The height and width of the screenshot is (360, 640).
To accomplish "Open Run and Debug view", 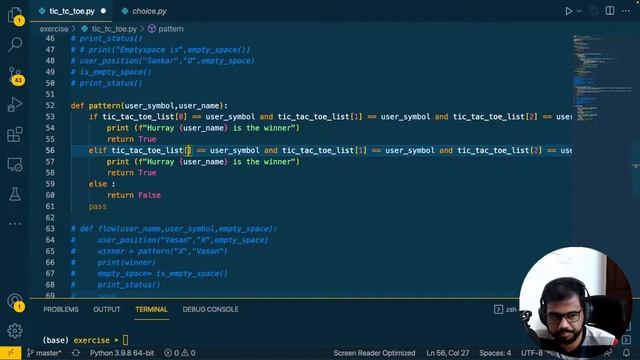I will tap(15, 104).
